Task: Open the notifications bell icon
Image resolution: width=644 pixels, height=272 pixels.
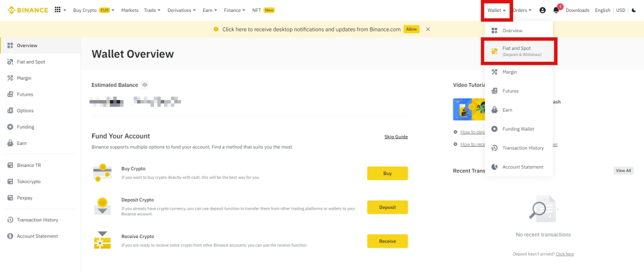Action: point(556,10)
